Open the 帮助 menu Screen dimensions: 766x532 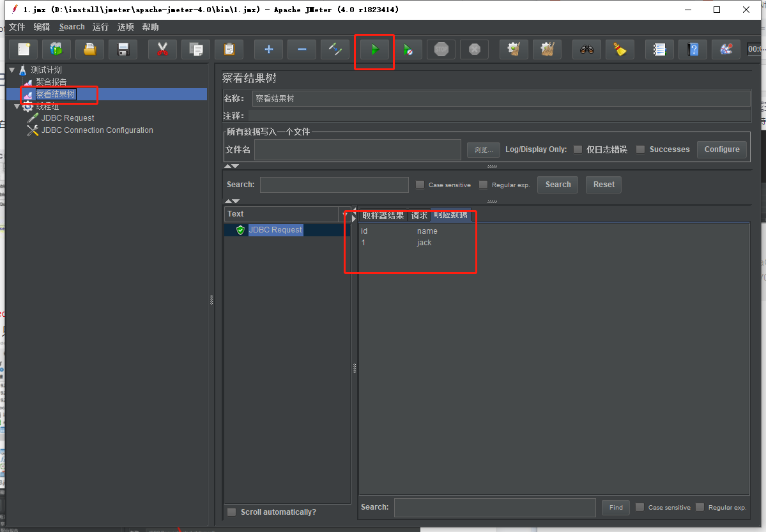tap(151, 27)
